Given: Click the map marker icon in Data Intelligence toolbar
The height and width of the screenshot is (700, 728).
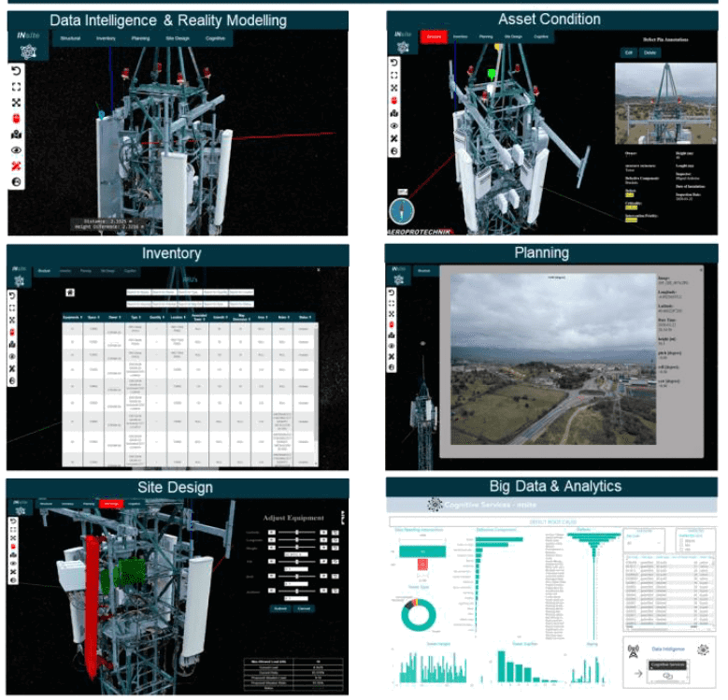Looking at the screenshot, I should point(17,135).
